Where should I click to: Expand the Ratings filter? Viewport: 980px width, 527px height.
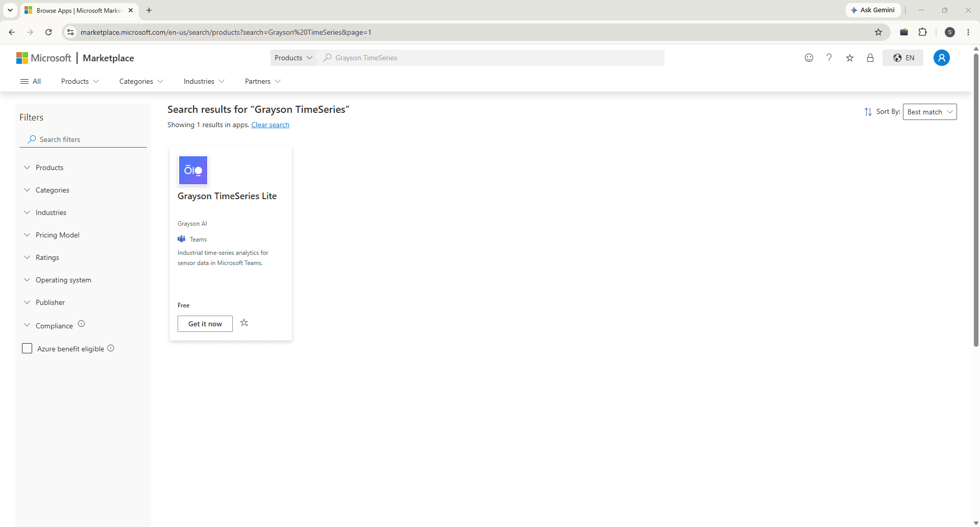coord(41,257)
